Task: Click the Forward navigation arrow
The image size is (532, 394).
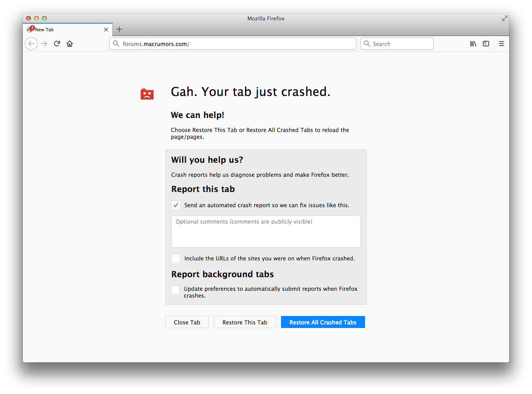Action: tap(44, 44)
